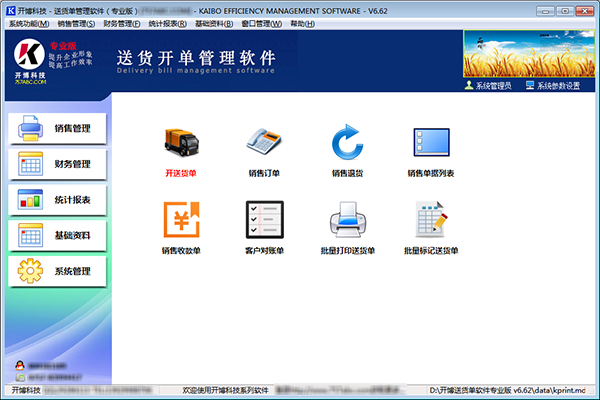Screen dimensions: 600x400
Task: Open the 批量打印送货单 printer icon
Action: [x=347, y=219]
